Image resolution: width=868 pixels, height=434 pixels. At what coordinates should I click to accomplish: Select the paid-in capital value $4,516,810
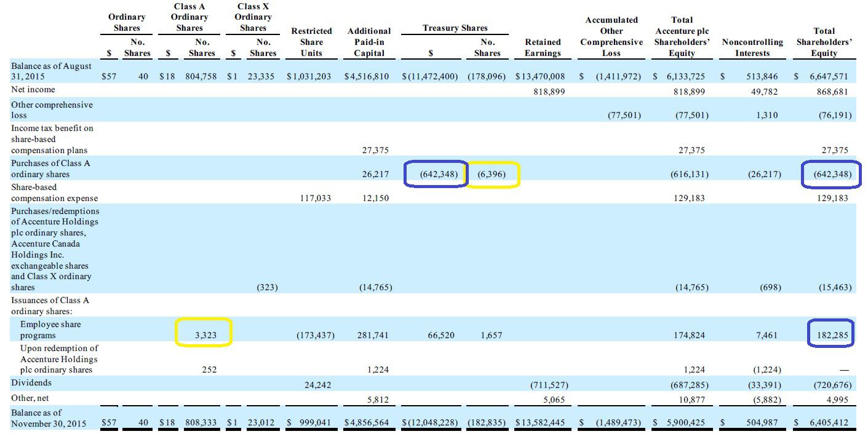(x=367, y=77)
